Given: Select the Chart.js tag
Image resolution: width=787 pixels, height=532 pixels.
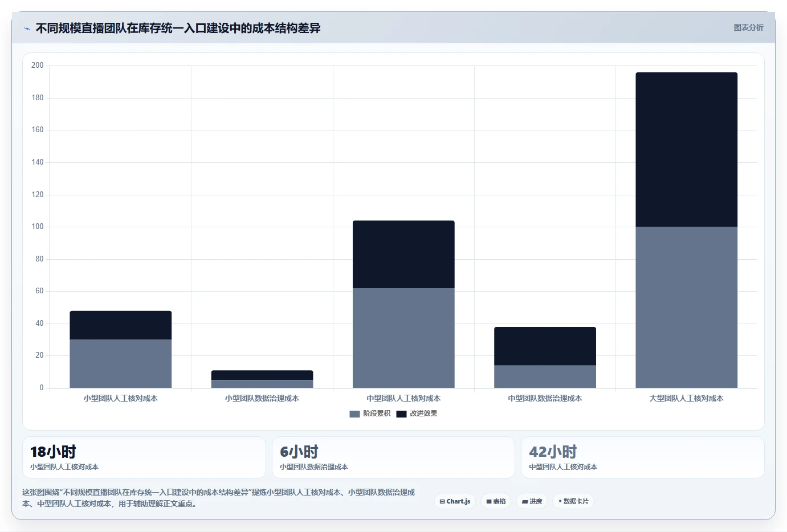Looking at the screenshot, I should 455,501.
